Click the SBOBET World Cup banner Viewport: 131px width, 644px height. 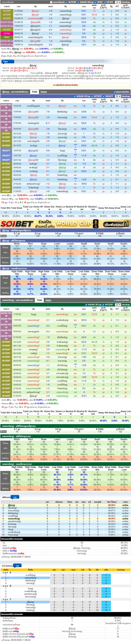(x=65, y=224)
